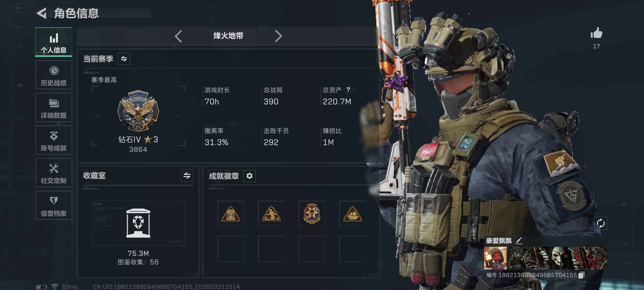
Task: Toggle the 收藏室 swap view button
Action: tap(187, 175)
